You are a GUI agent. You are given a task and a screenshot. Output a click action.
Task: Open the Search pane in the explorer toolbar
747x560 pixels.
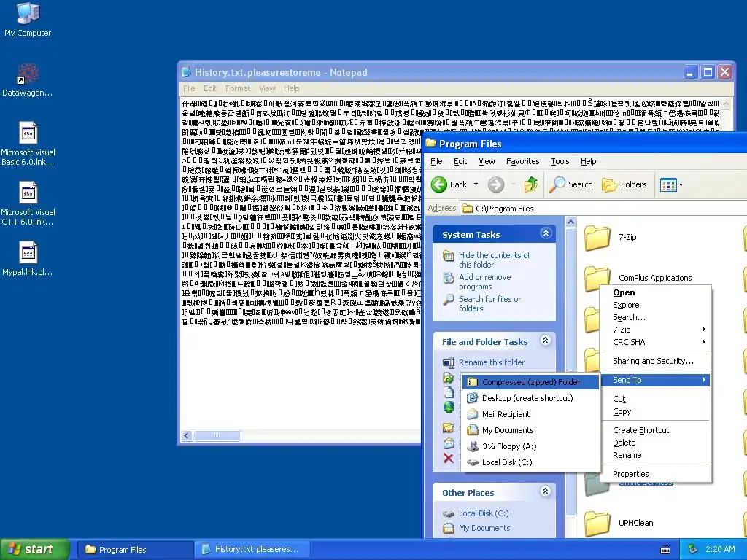[x=570, y=184]
